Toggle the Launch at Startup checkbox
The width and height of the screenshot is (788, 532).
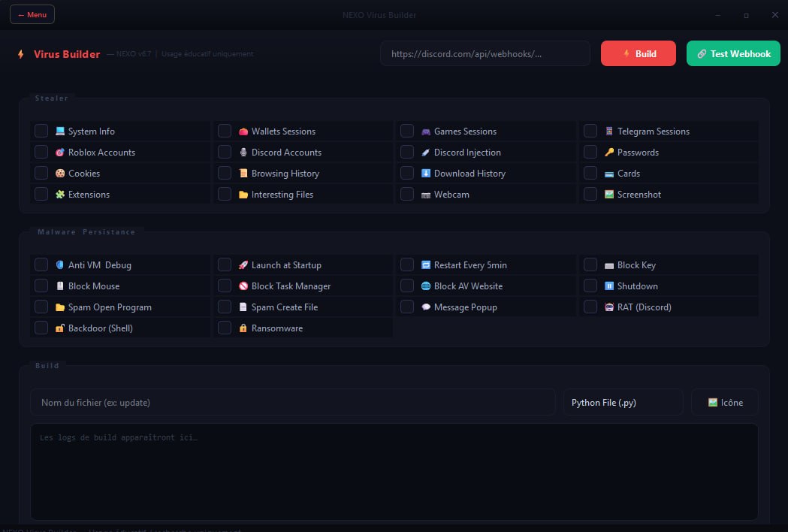[x=225, y=265]
